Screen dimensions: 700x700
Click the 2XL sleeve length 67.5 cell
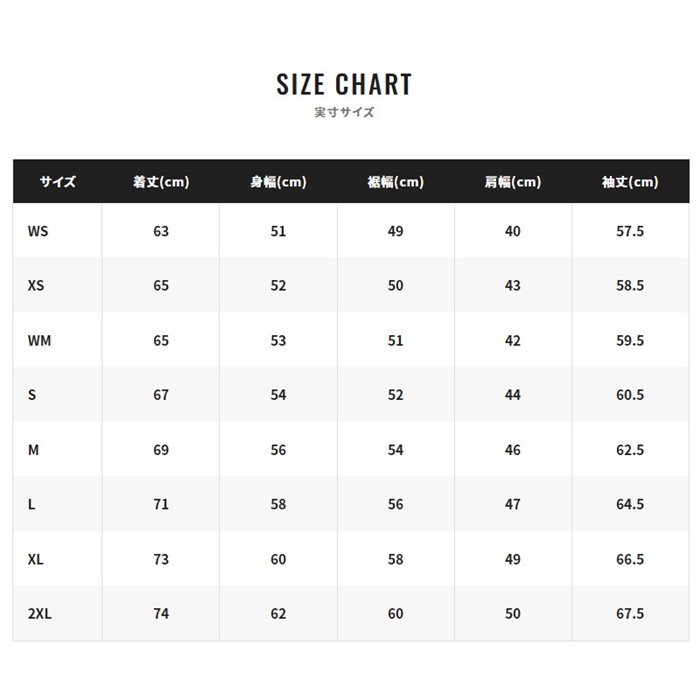(630, 614)
